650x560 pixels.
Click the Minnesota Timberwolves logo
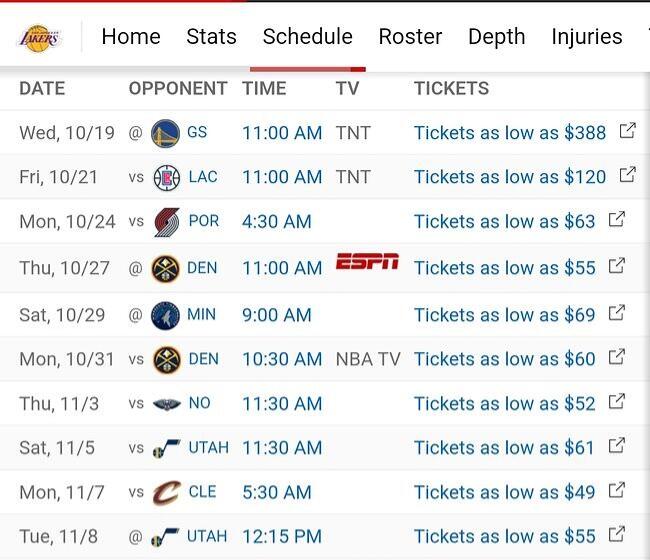coord(165,315)
